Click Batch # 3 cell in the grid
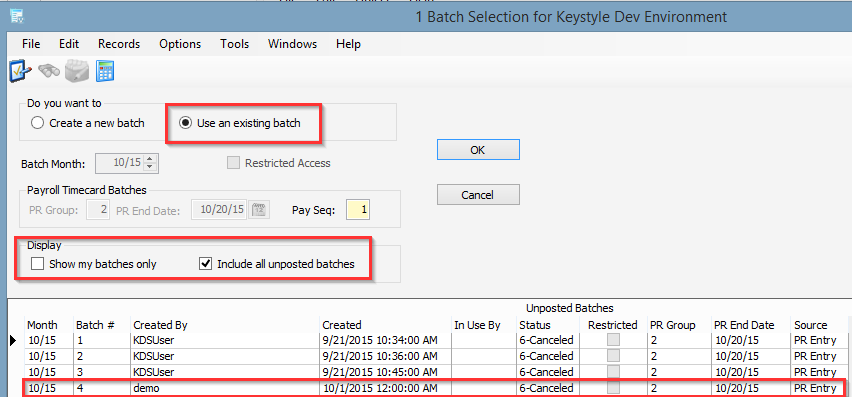 [x=103, y=372]
